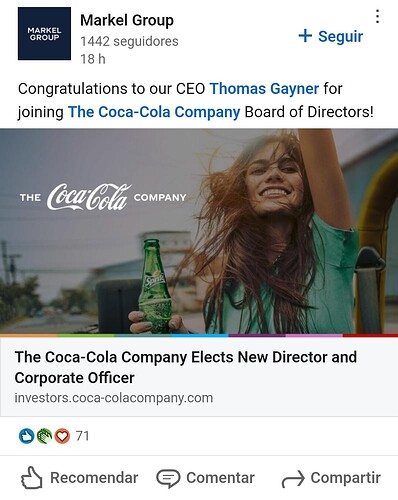Click the red heart reaction icon
Image resolution: width=398 pixels, height=500 pixels.
tap(62, 436)
